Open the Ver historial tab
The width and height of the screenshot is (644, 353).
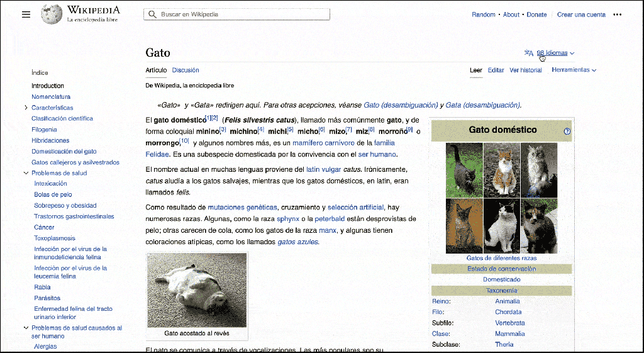tap(526, 70)
